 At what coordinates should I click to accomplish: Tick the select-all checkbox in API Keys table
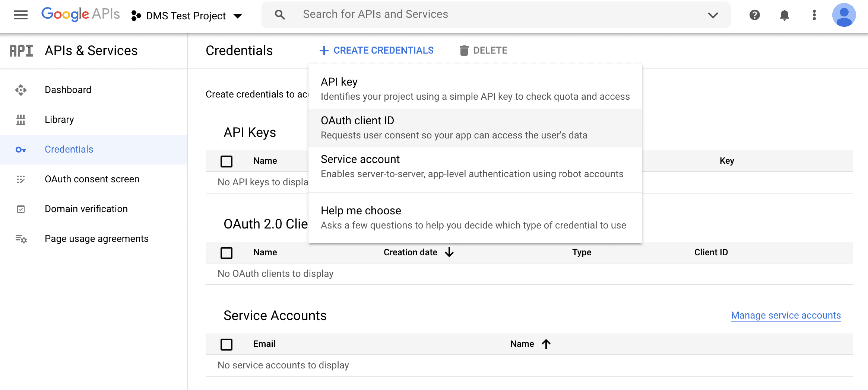pos(226,161)
